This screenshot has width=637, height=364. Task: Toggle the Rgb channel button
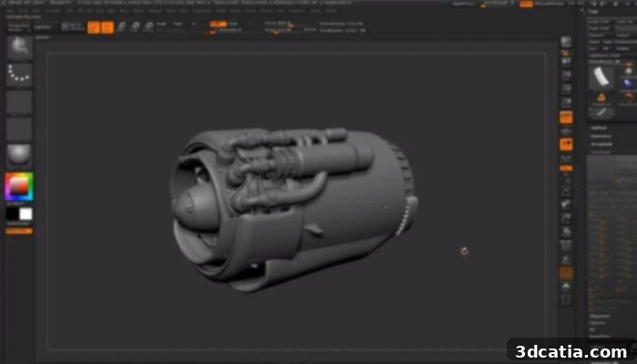pyautogui.click(x=178, y=24)
